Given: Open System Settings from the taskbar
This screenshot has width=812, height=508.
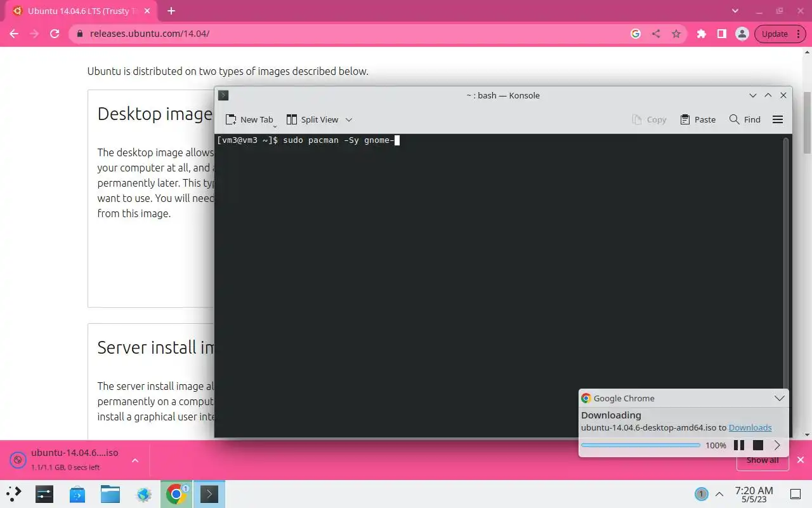Looking at the screenshot, I should [x=44, y=493].
